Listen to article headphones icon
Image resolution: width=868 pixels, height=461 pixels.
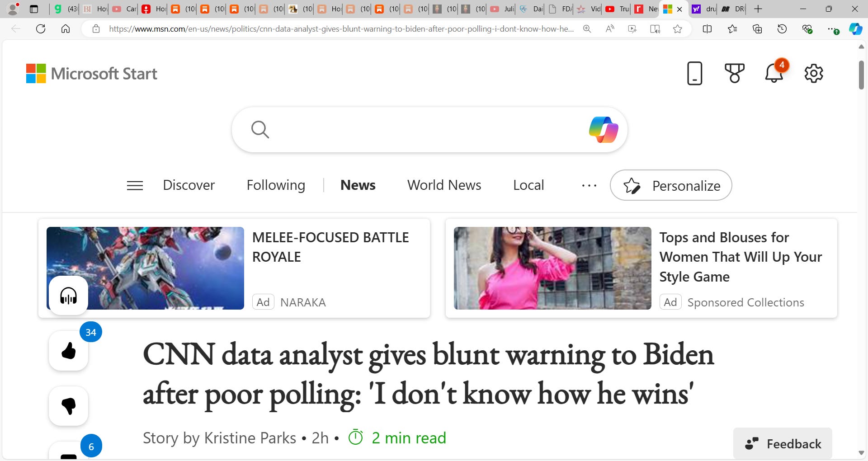[68, 296]
